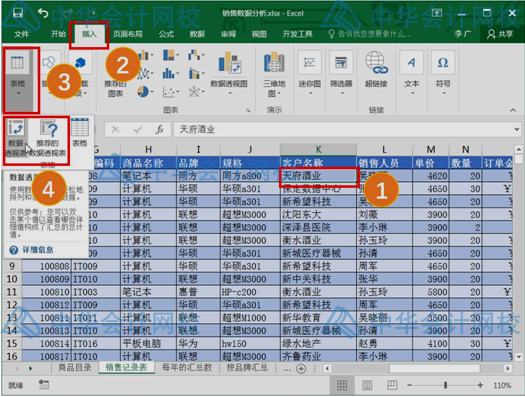The height and width of the screenshot is (397, 525).
Task: Select 表格 table option in dropdown
Action: [x=80, y=133]
